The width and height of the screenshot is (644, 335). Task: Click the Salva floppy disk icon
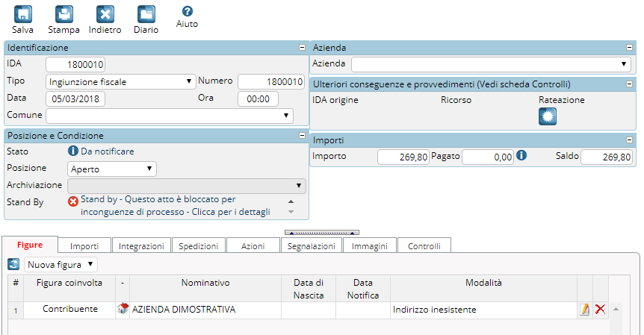point(23,14)
